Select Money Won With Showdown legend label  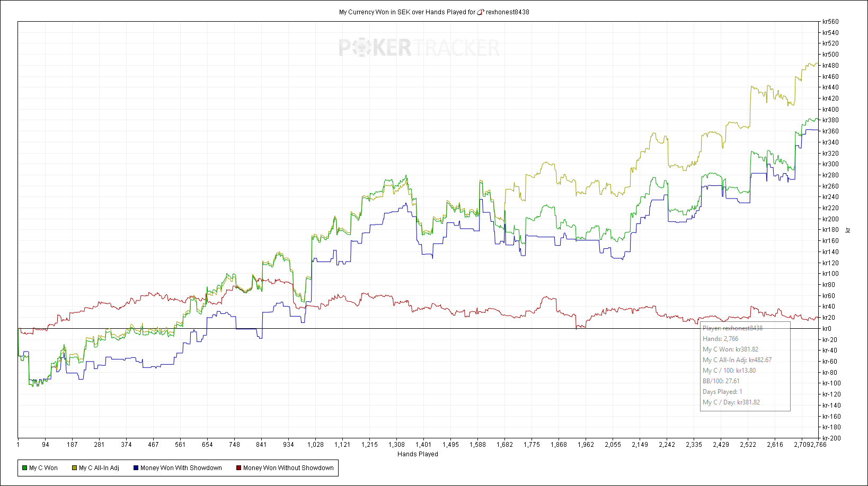[181, 468]
